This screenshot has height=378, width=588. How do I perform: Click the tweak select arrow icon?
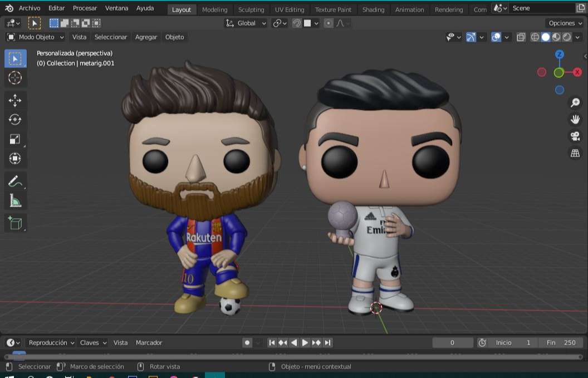35,23
